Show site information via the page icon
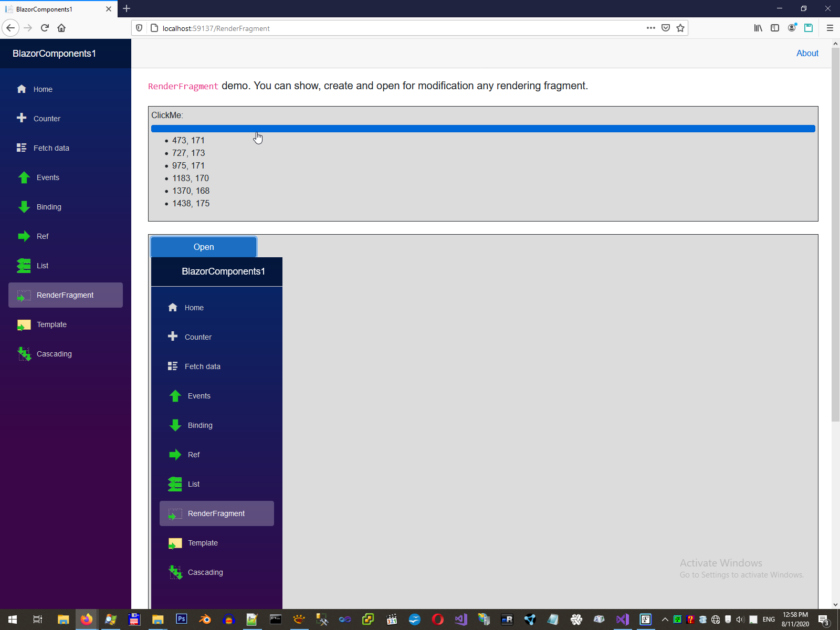Image resolution: width=840 pixels, height=630 pixels. (154, 28)
